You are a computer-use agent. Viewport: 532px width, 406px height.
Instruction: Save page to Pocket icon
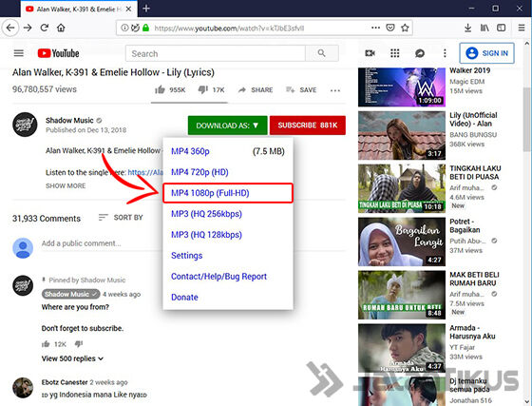click(390, 28)
